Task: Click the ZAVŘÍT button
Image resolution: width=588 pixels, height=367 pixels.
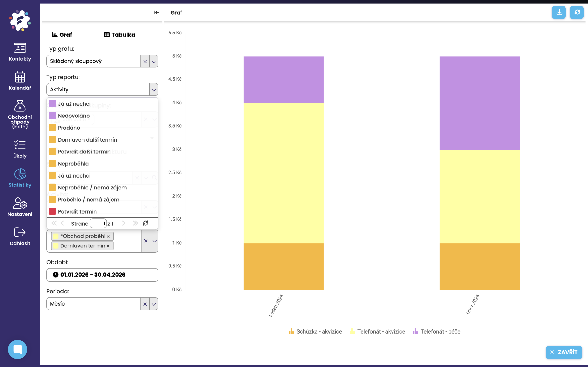Action: [564, 352]
